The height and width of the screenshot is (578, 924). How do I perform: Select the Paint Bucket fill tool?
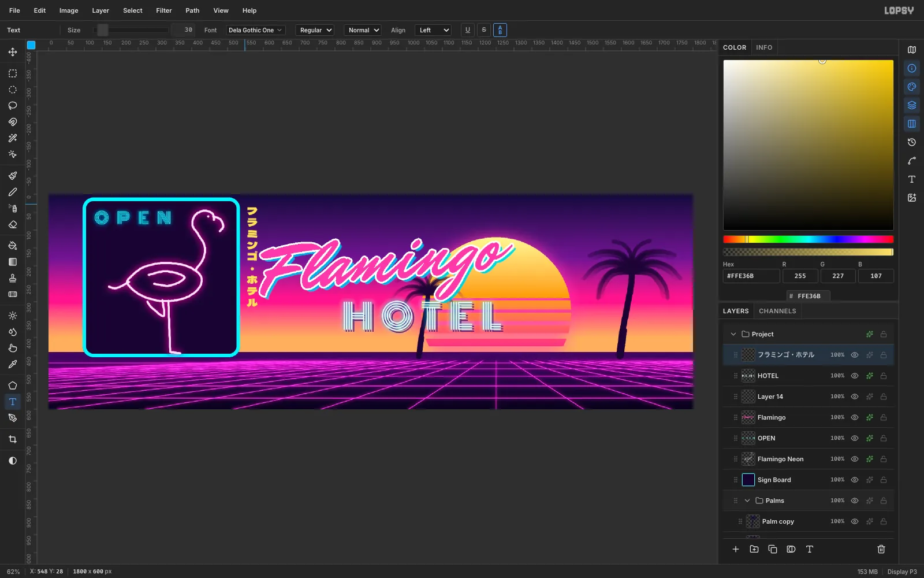point(13,246)
